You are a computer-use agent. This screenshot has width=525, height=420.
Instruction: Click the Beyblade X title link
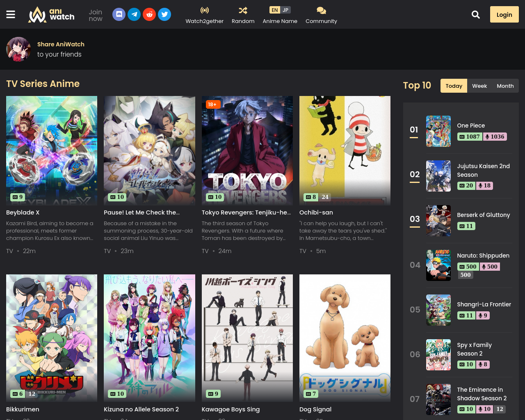tap(23, 212)
